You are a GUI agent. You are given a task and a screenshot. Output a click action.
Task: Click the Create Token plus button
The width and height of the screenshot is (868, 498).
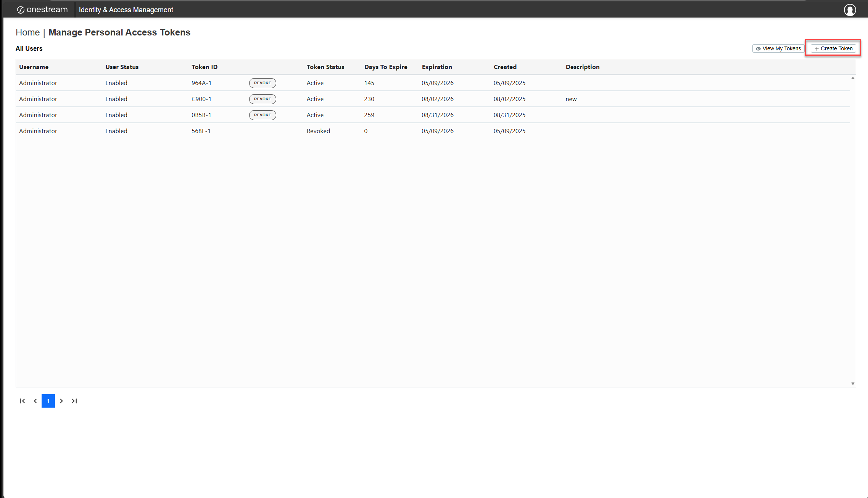[x=833, y=48]
